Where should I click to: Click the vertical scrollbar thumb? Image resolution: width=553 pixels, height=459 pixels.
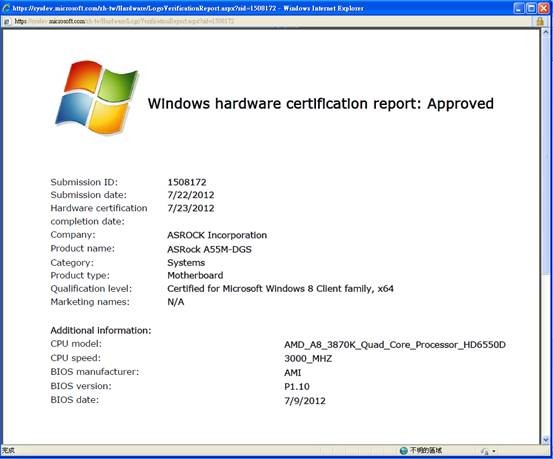point(545,155)
